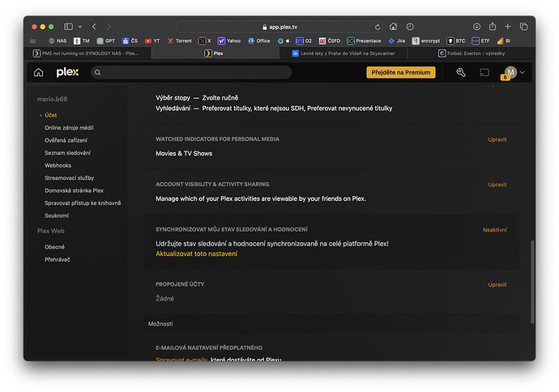Open Webhooks settings
Screen dimensions: 559x392
[58, 165]
